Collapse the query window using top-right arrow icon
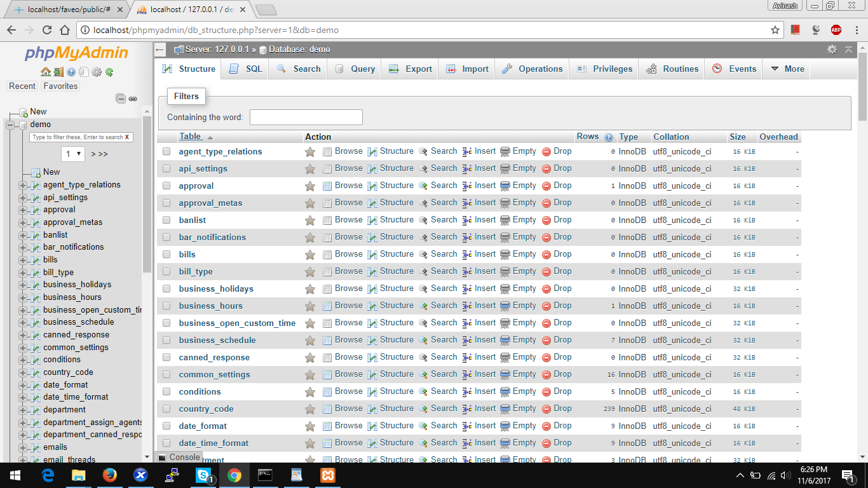 tap(849, 49)
